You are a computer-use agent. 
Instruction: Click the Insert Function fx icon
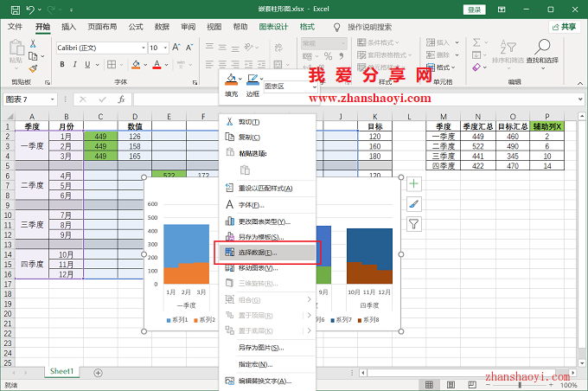tap(122, 99)
